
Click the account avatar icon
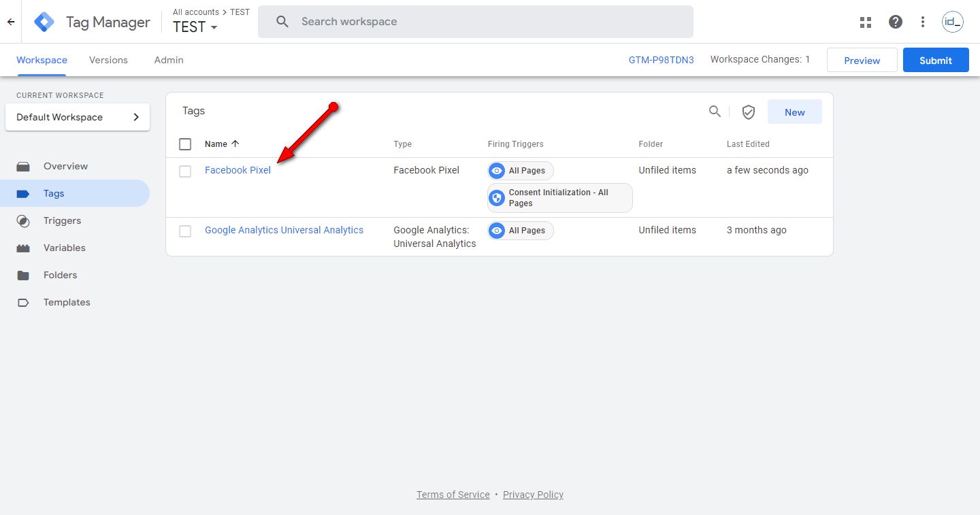pyautogui.click(x=952, y=22)
